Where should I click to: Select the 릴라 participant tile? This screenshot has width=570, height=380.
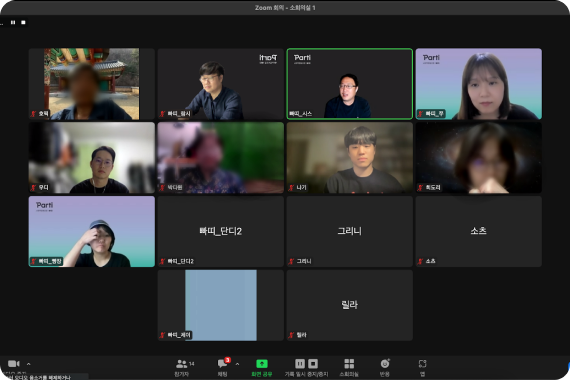pyautogui.click(x=350, y=305)
